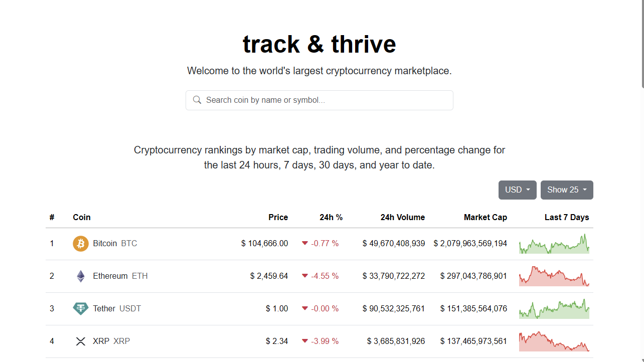Screen dimensions: 644x362
Task: Click the BTC ticker symbol
Action: click(129, 244)
